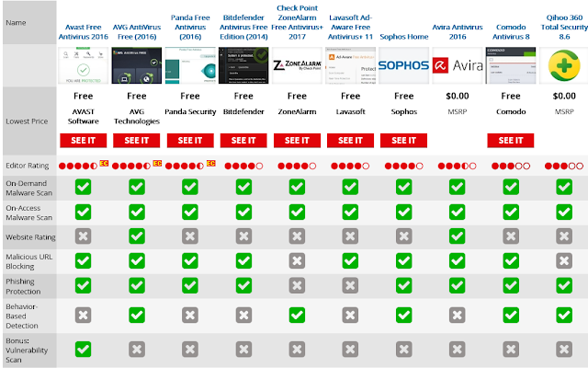Click Avast Vulnerability Scan green checkmark
The height and width of the screenshot is (368, 588).
pyautogui.click(x=84, y=350)
